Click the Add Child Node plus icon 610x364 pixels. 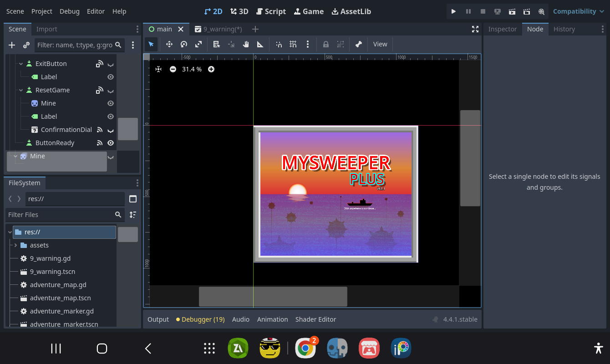[x=12, y=45]
